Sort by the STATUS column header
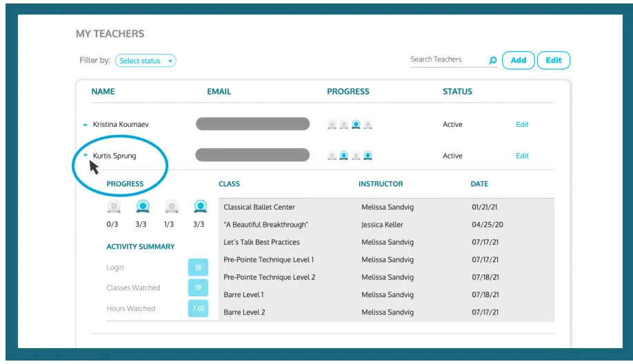 pyautogui.click(x=457, y=92)
